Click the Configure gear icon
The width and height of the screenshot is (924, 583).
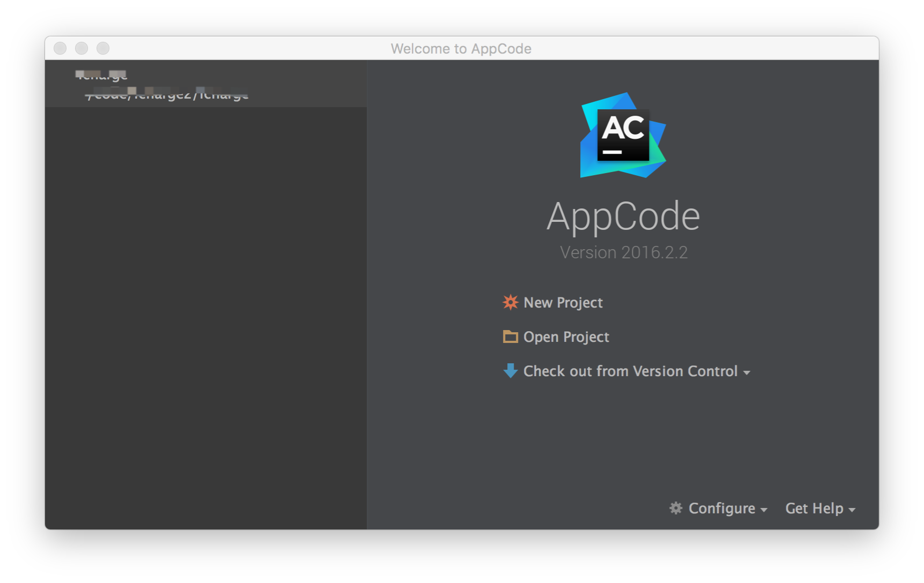677,508
